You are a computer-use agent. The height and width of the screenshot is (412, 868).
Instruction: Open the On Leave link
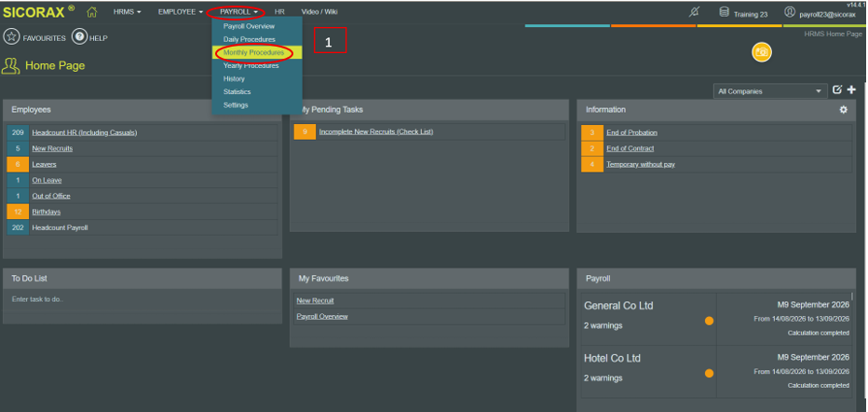pyautogui.click(x=47, y=180)
